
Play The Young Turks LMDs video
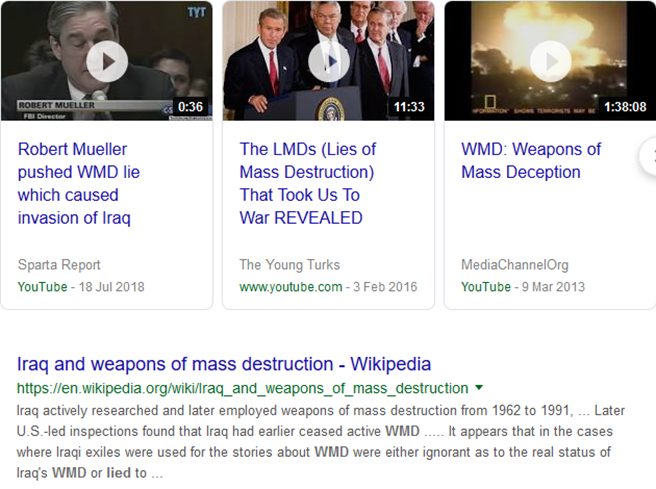coord(329,61)
